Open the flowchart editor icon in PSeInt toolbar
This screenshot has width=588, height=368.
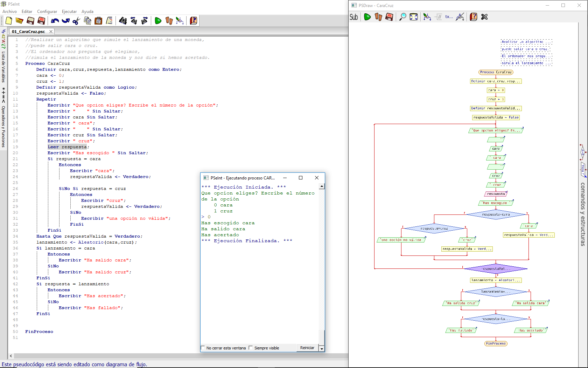click(x=180, y=21)
